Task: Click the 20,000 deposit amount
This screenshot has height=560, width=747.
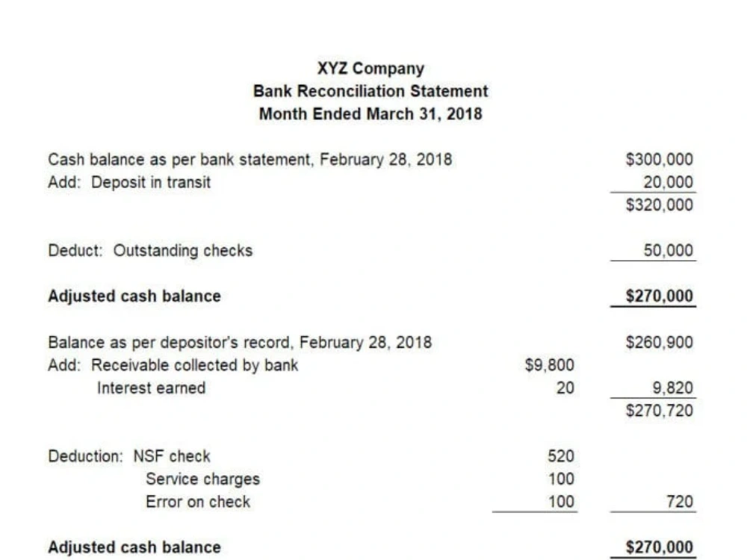Action: pos(669,182)
